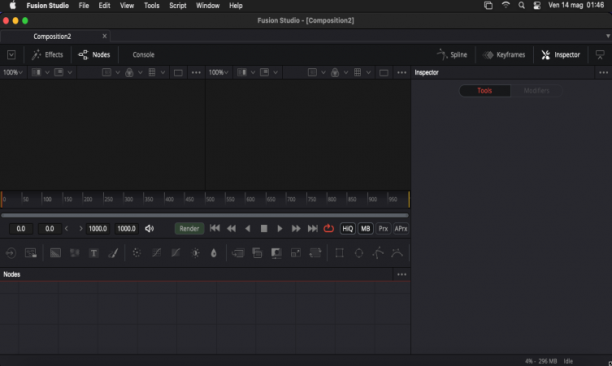
Task: Open the right viewer 100% zoom dropdown
Action: [218, 72]
